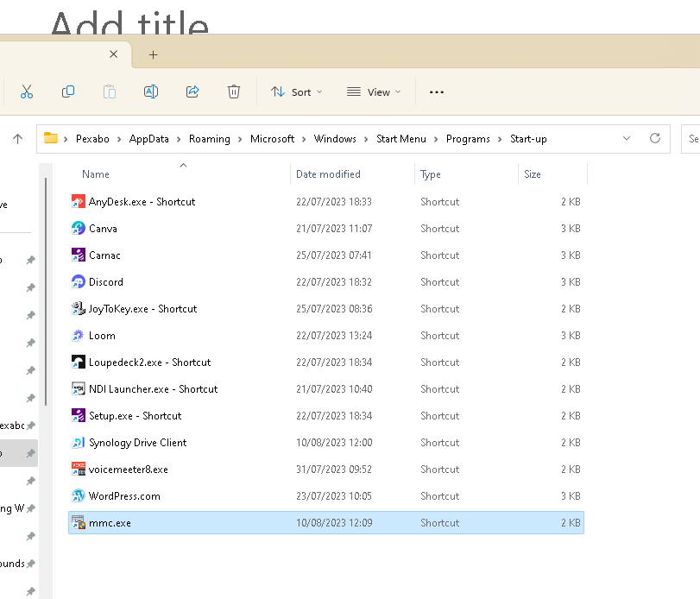Expand chevron after Windows in breadcrumb
This screenshot has height=599, width=700.
pos(366,139)
